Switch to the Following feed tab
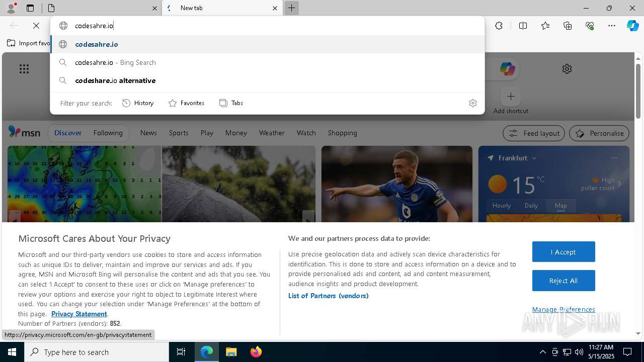This screenshot has height=362, width=644. click(108, 133)
